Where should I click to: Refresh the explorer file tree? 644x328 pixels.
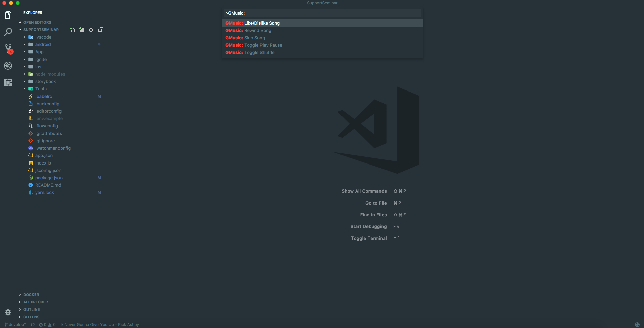pyautogui.click(x=91, y=30)
